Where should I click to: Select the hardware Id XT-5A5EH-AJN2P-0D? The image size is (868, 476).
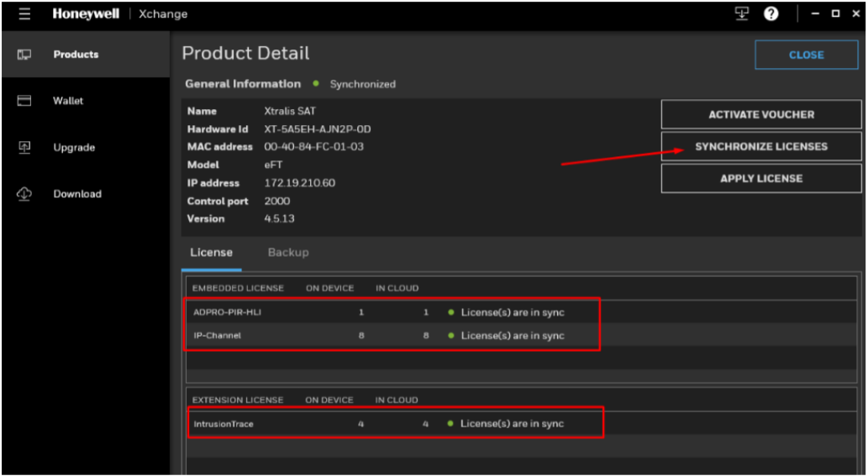click(318, 129)
